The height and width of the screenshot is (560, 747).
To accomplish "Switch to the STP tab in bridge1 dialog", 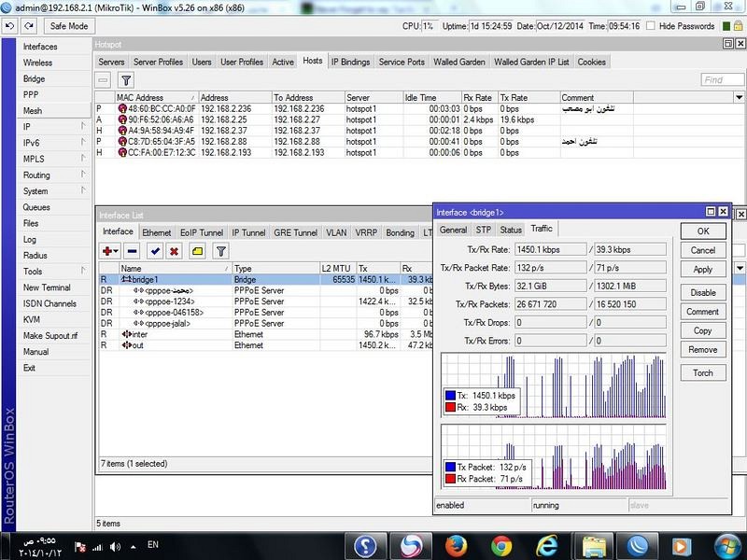I will (483, 230).
